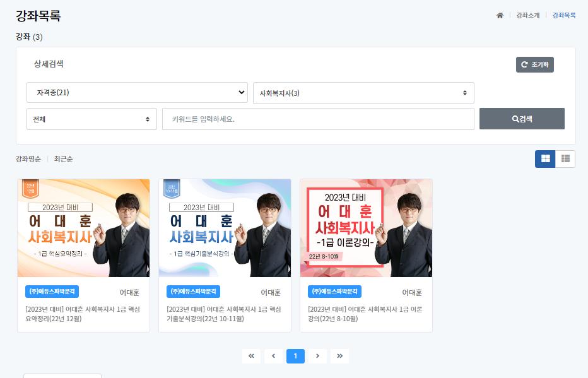Go to next page arrow
588x378 pixels.
point(317,356)
